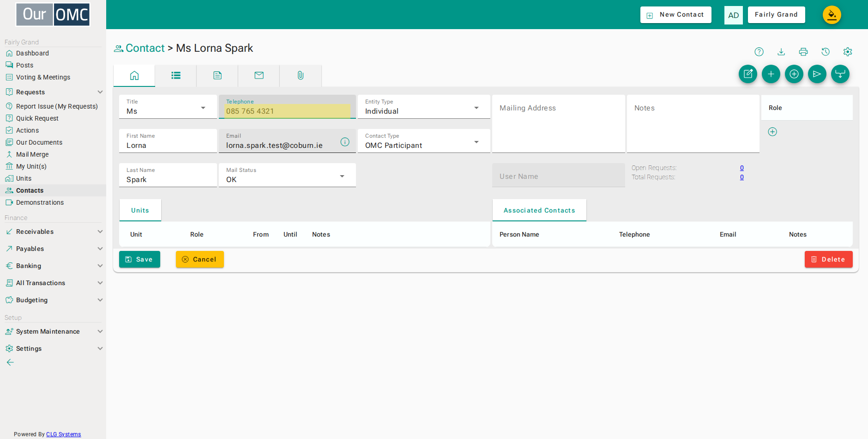The height and width of the screenshot is (439, 868).
Task: Open Mail Merge in the sidebar
Action: pos(32,154)
